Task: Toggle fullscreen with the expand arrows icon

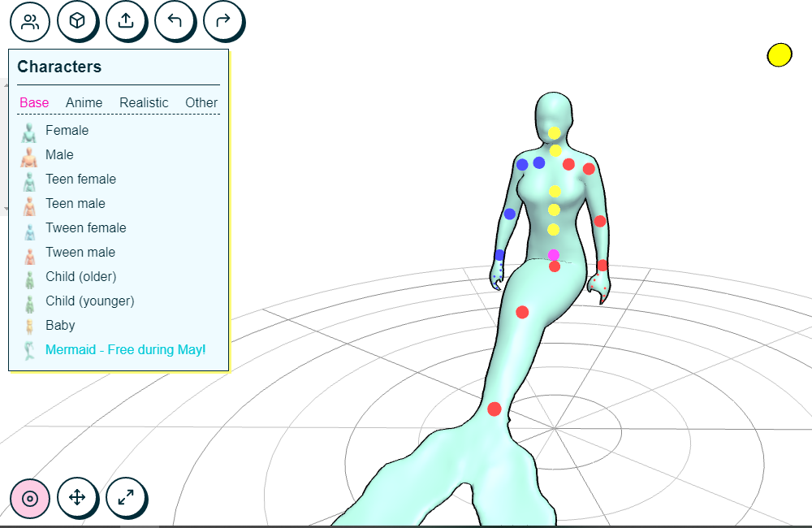Action: 126,498
